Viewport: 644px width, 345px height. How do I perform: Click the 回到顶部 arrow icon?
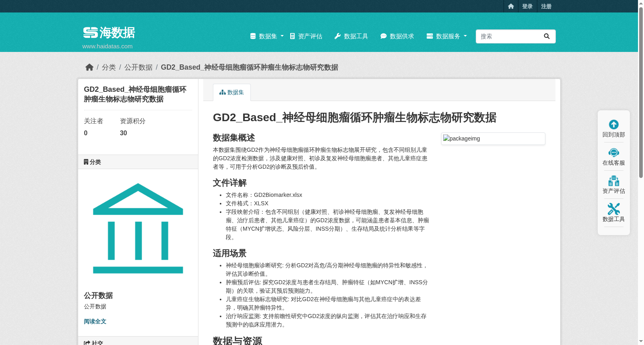point(614,124)
